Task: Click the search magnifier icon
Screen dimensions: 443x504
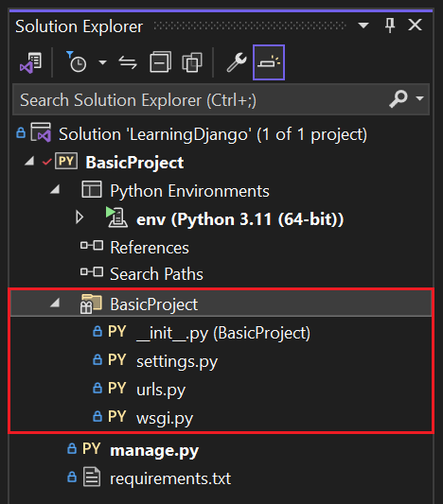Action: [x=399, y=99]
